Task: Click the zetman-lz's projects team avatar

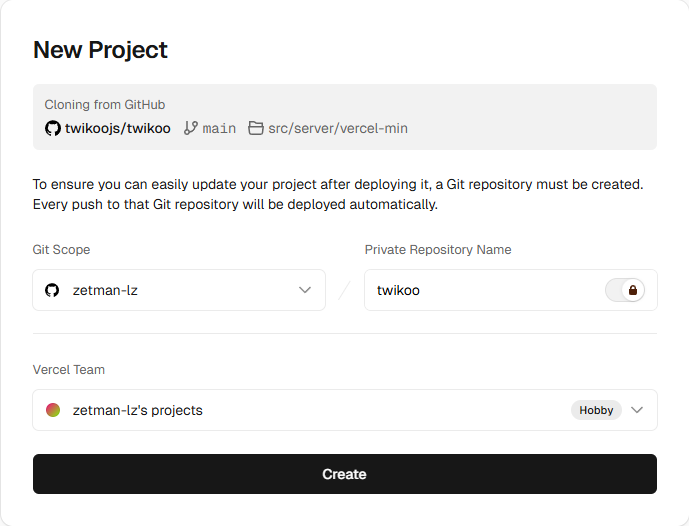Action: coord(53,410)
